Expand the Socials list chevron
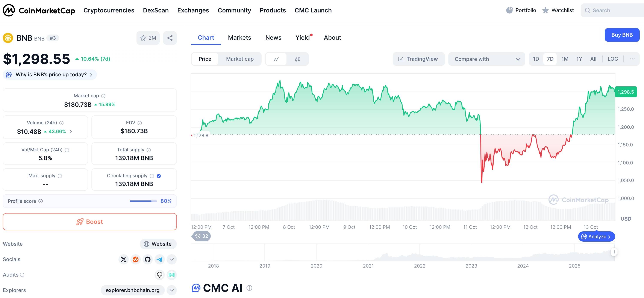The image size is (644, 298). [x=171, y=259]
